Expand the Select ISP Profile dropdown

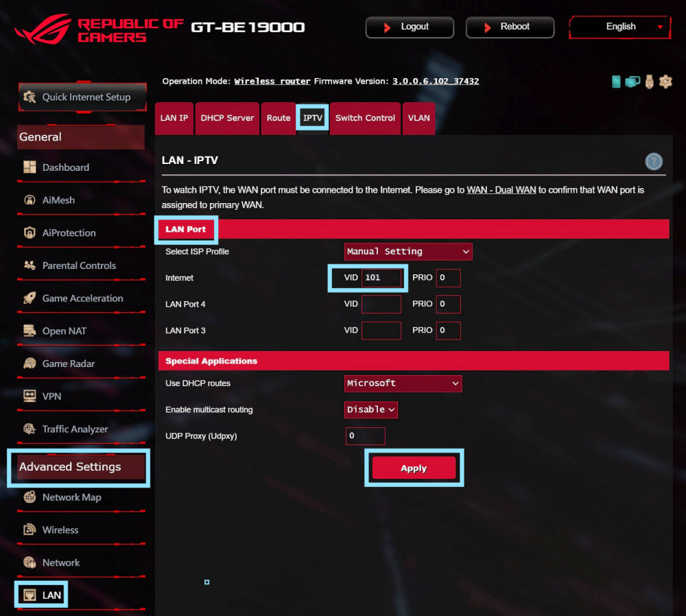(x=407, y=252)
